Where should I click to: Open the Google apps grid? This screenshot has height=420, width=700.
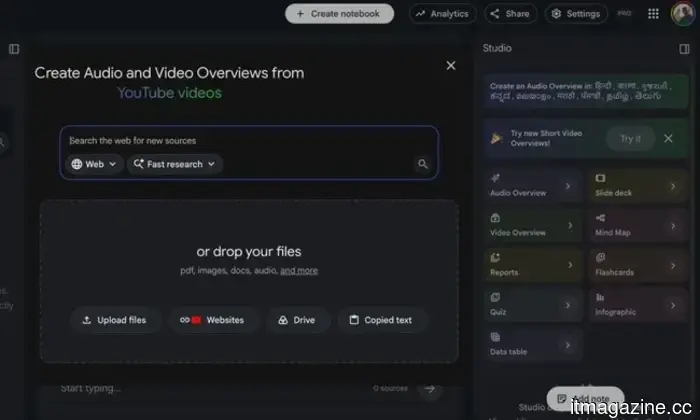point(653,14)
